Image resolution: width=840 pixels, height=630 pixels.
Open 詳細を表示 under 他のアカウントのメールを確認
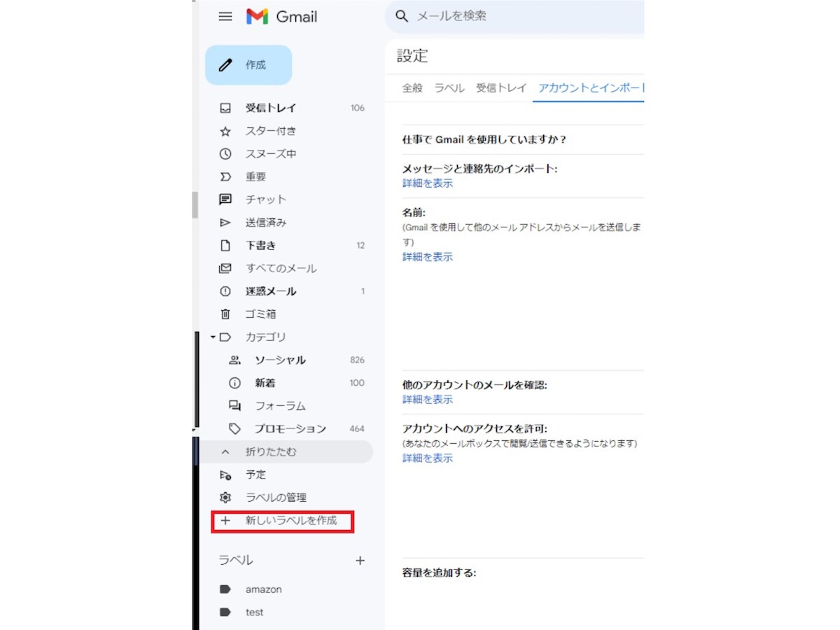pyautogui.click(x=428, y=400)
